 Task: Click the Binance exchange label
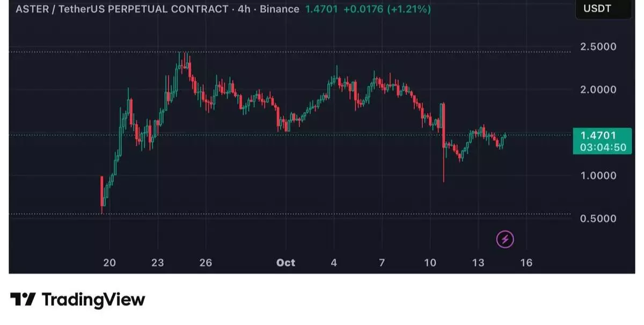click(280, 9)
